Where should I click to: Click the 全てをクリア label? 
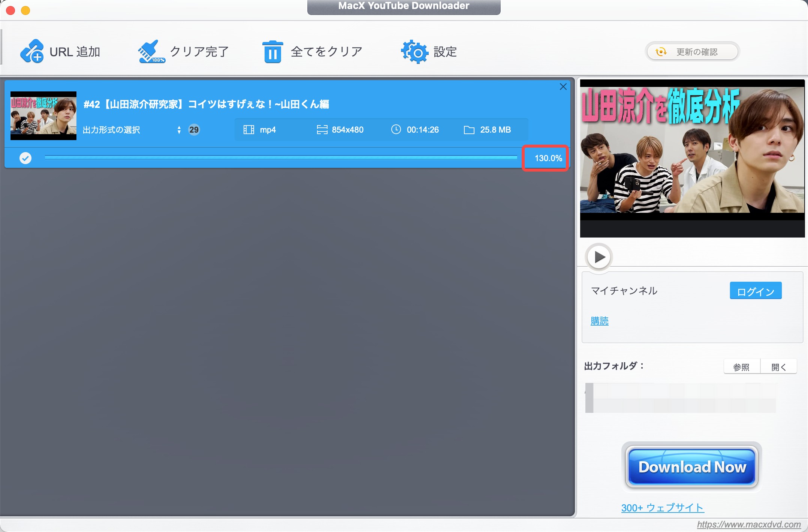[326, 51]
